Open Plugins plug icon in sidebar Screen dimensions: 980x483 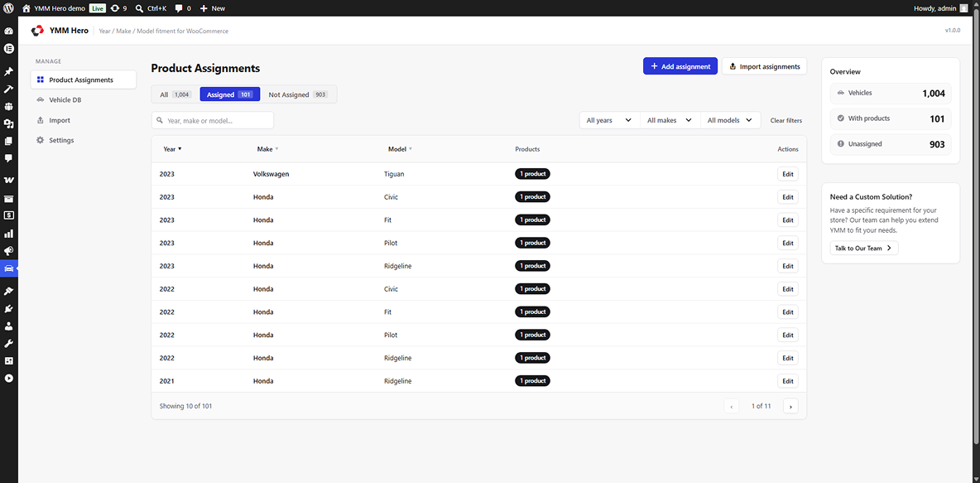(9, 308)
